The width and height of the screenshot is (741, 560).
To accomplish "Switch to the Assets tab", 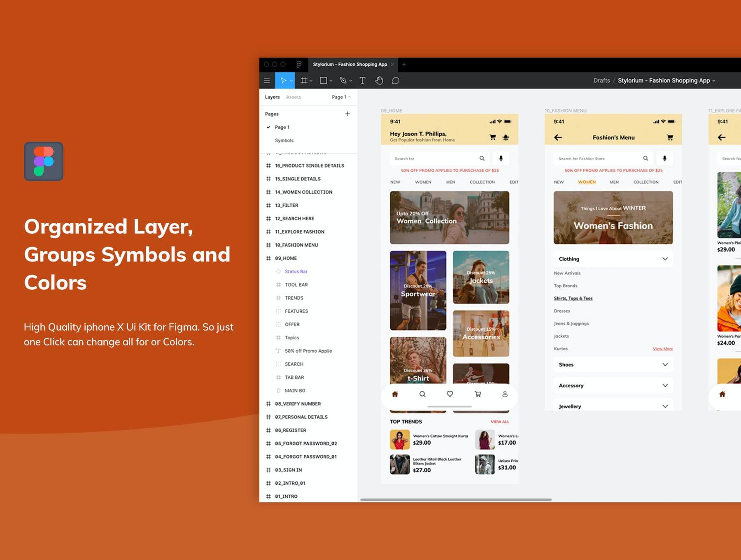I will click(293, 97).
